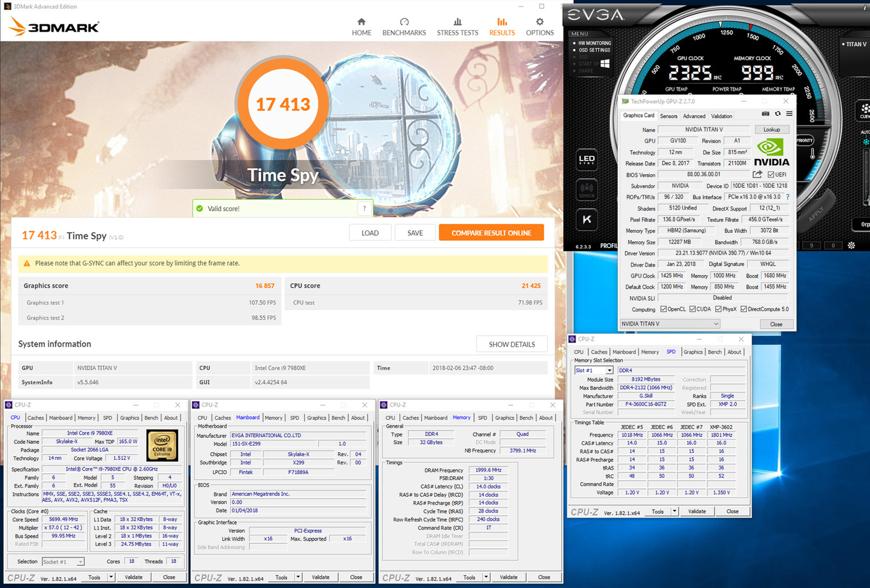The image size is (870, 588).
Task: Open the Socket #1 selection dropdown
Action: point(63,561)
